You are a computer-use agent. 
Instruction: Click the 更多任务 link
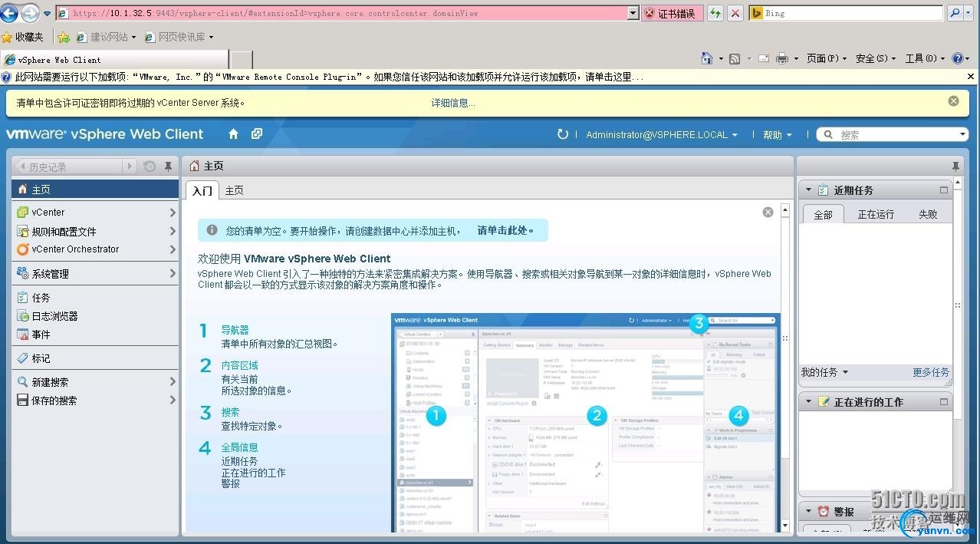tap(931, 372)
